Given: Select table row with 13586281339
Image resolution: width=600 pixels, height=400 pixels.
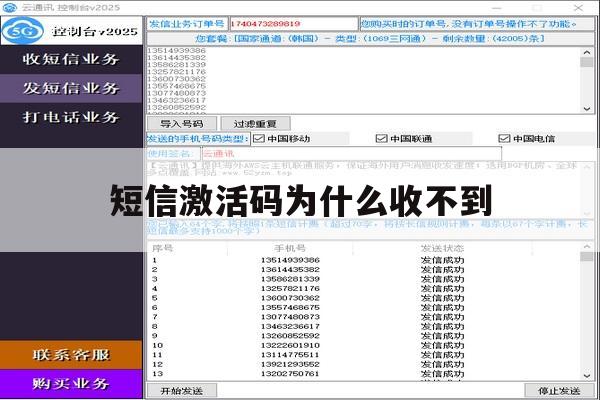Looking at the screenshot, I should pyautogui.click(x=364, y=279).
